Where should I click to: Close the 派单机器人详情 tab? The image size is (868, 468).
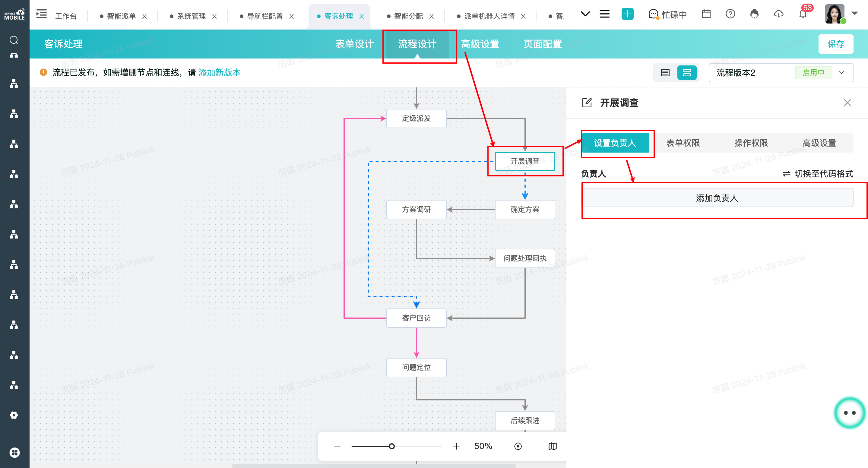click(x=523, y=16)
